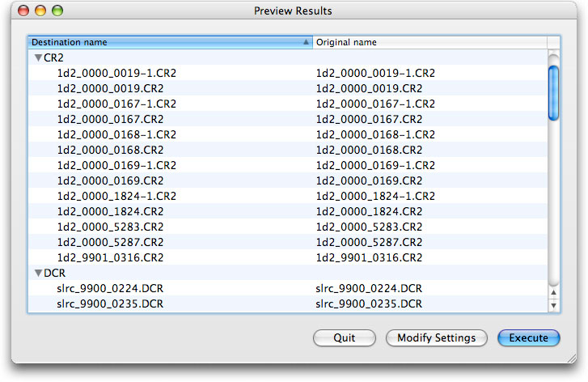The width and height of the screenshot is (588, 382).
Task: Select slrc_9900_0235.DCR row
Action: [x=288, y=304]
